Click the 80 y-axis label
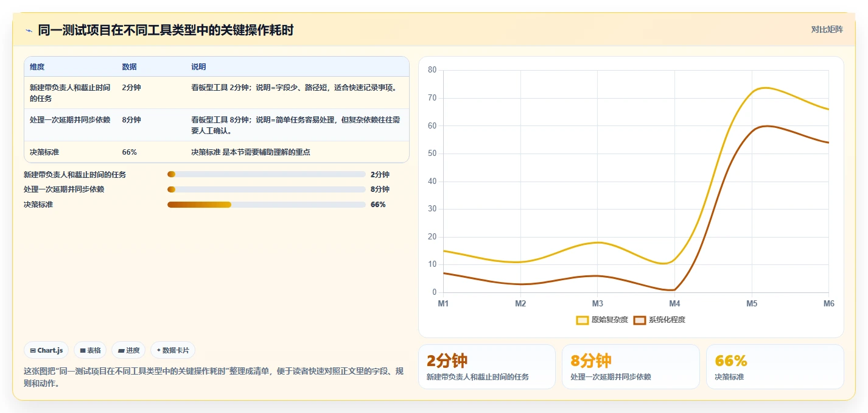The image size is (868, 413). pos(432,70)
